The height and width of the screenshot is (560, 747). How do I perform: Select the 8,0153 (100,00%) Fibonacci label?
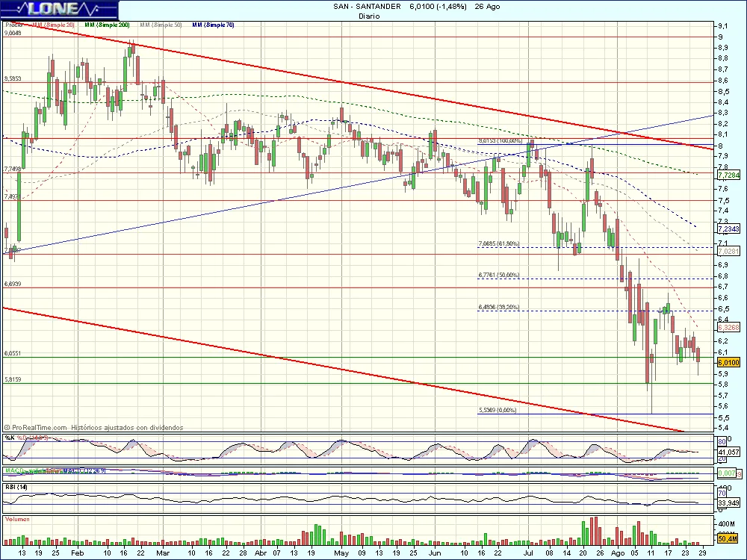coord(500,141)
